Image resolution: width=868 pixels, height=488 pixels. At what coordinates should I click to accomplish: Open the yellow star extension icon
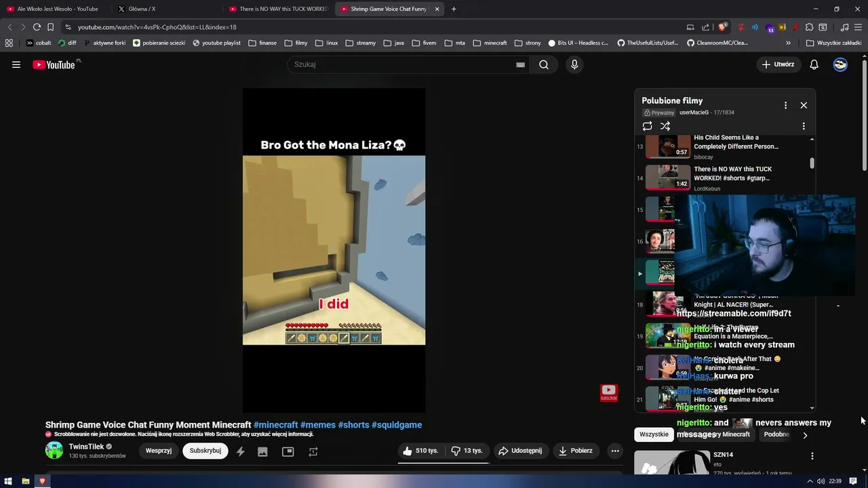782,27
